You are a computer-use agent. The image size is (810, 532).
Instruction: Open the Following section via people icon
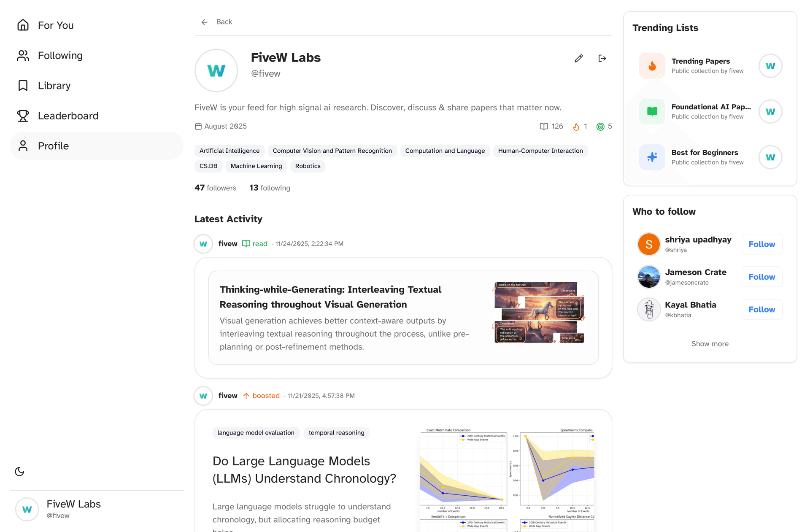(x=23, y=55)
